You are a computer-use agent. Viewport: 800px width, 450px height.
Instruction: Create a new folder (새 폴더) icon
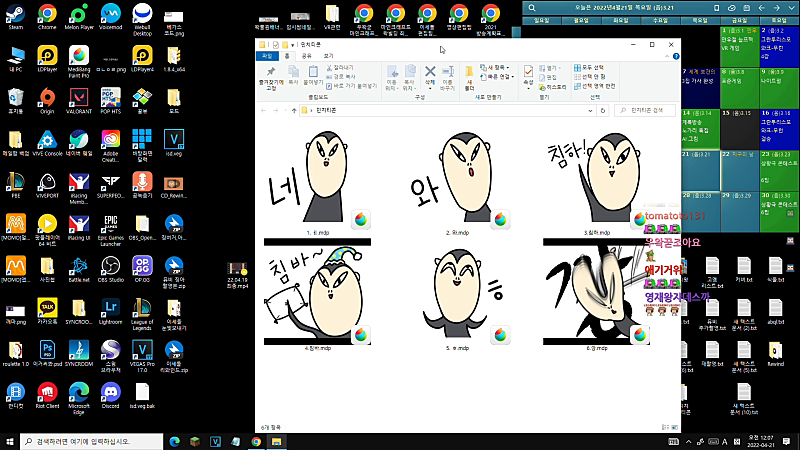pos(469,78)
